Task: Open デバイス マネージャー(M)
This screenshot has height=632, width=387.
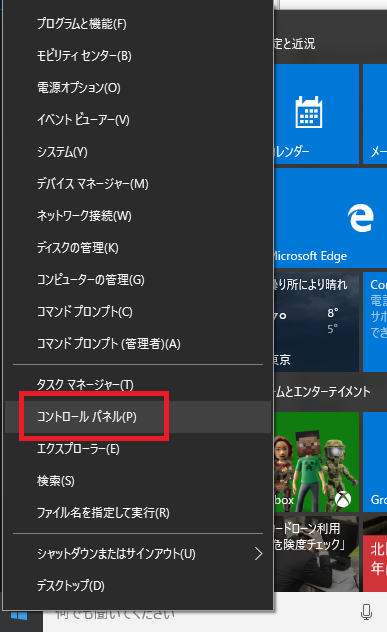Action: pos(138,184)
